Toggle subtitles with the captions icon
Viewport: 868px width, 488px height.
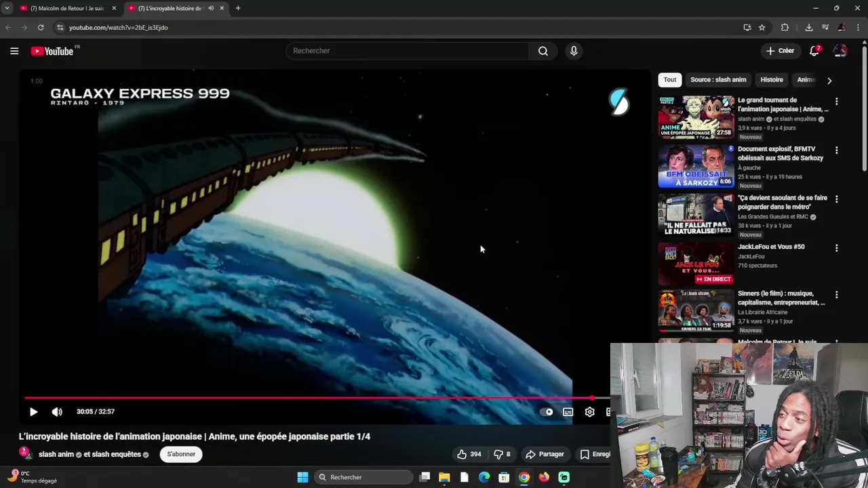coord(568,411)
